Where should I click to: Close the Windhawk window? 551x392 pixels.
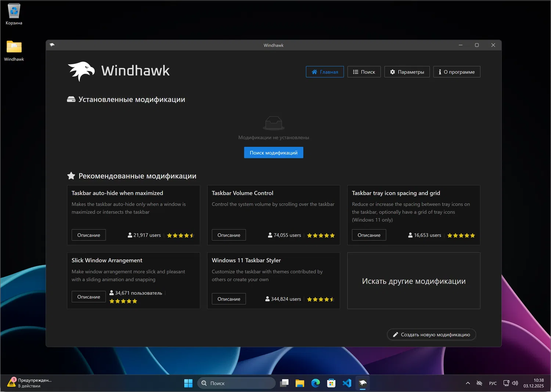pyautogui.click(x=493, y=45)
